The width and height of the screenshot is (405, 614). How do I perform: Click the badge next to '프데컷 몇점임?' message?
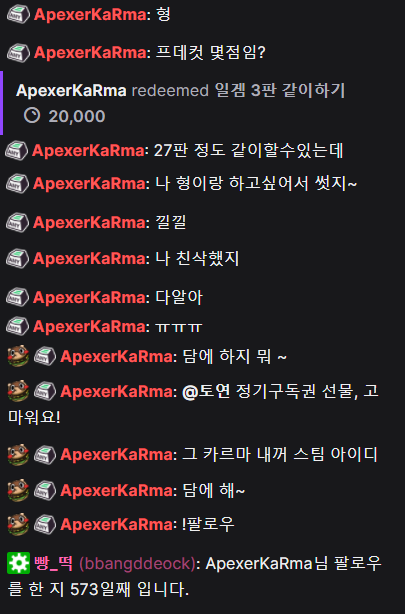coord(18,52)
